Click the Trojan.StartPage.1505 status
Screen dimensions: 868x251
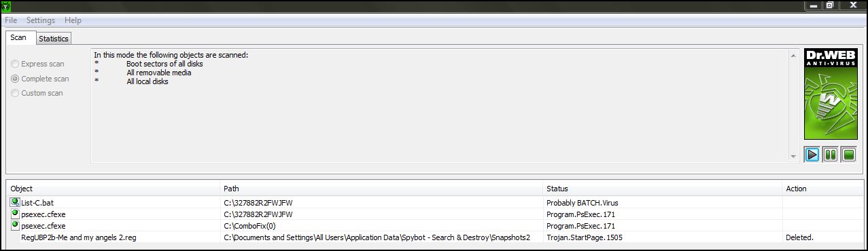point(585,237)
